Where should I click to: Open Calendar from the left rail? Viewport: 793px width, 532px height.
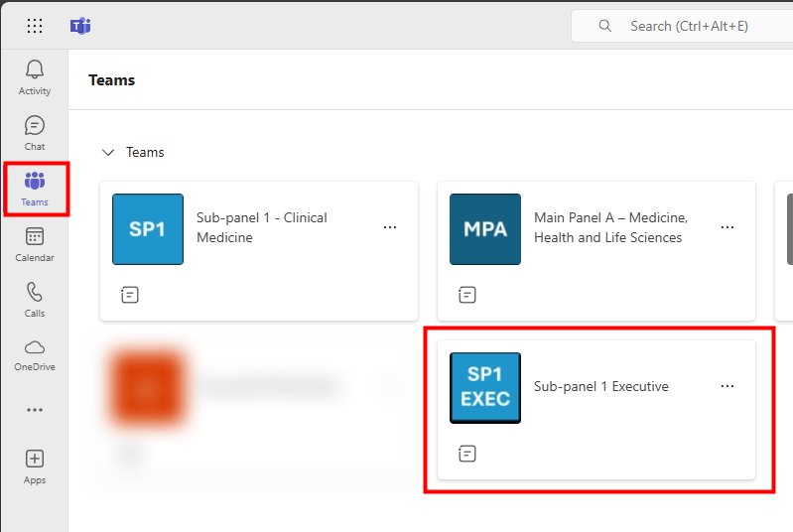click(x=35, y=243)
